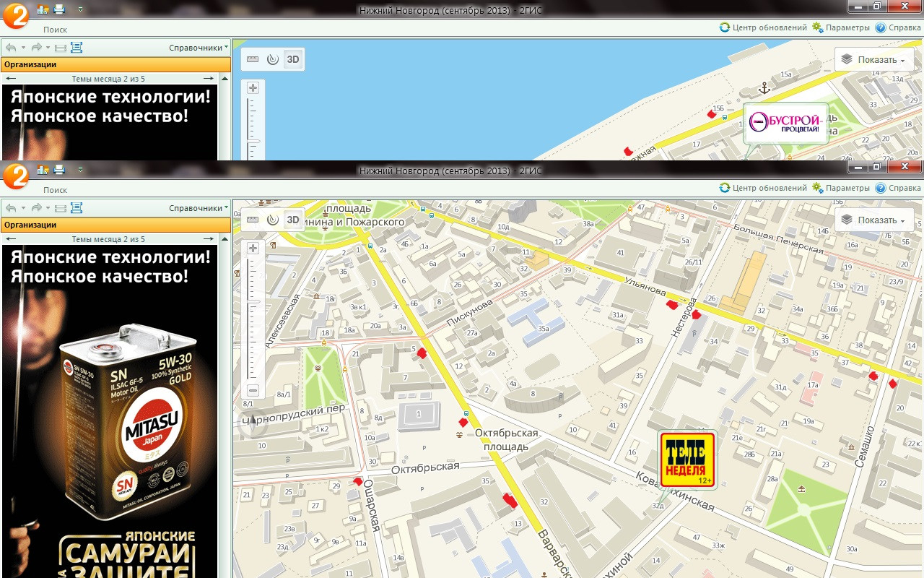Click the Октябрьская площадь label on map
The width and height of the screenshot is (924, 578).
(507, 439)
